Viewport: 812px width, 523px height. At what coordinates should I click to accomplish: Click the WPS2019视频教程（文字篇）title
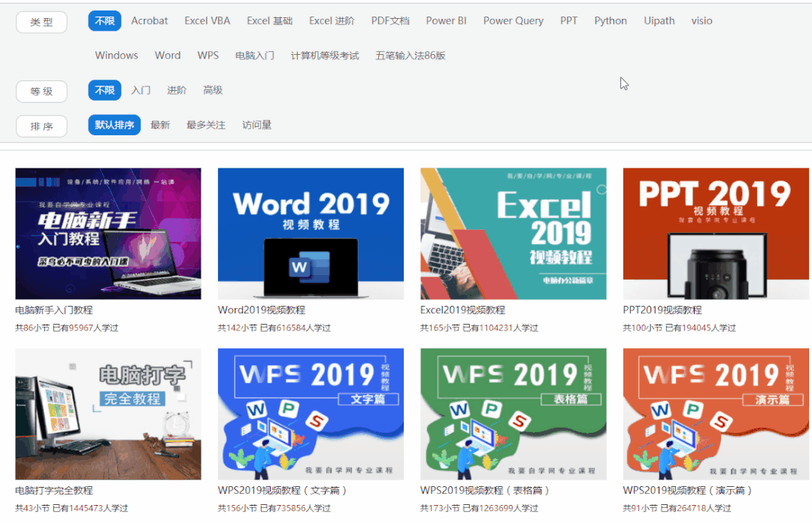282,491
